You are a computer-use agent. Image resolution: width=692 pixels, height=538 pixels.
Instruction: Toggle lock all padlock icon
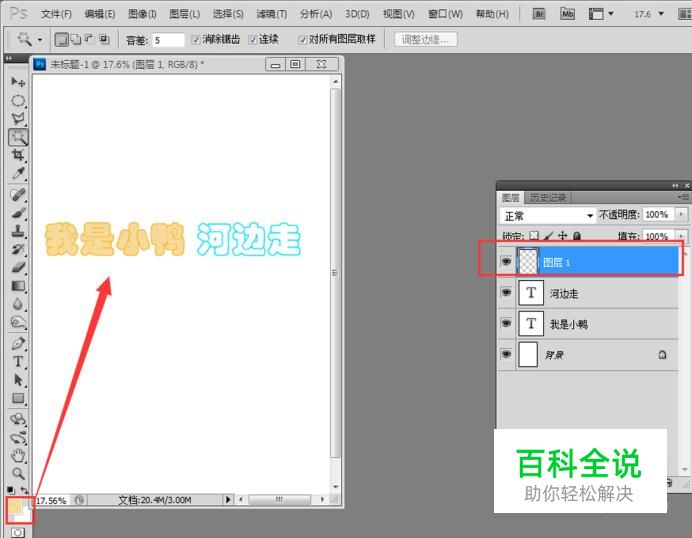point(576,236)
